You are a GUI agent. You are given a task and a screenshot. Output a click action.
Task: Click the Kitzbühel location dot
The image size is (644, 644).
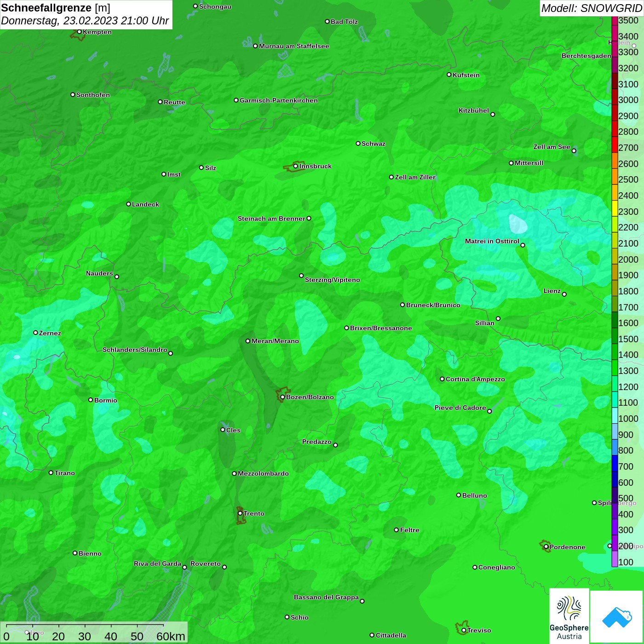point(493,115)
